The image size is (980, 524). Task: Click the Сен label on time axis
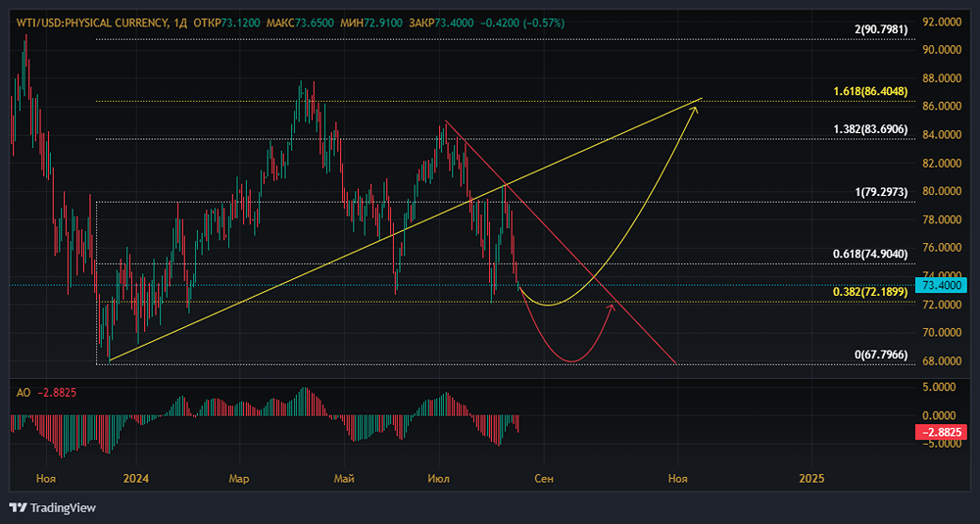point(544,479)
